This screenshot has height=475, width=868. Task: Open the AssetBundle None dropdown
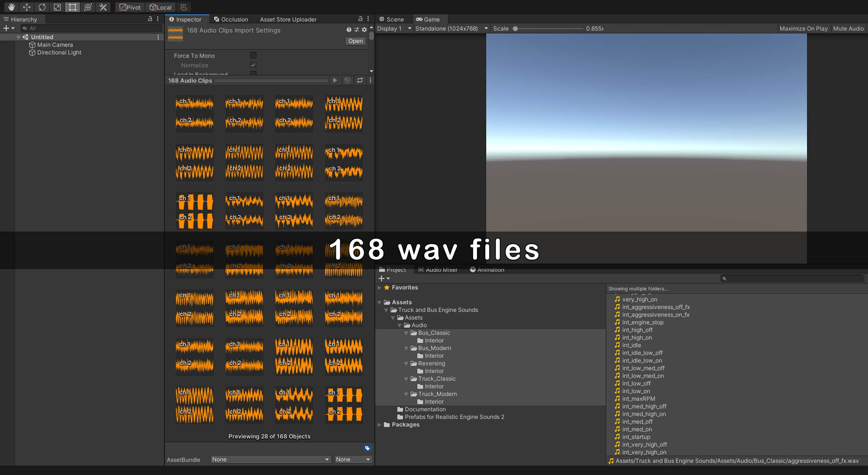pyautogui.click(x=271, y=459)
